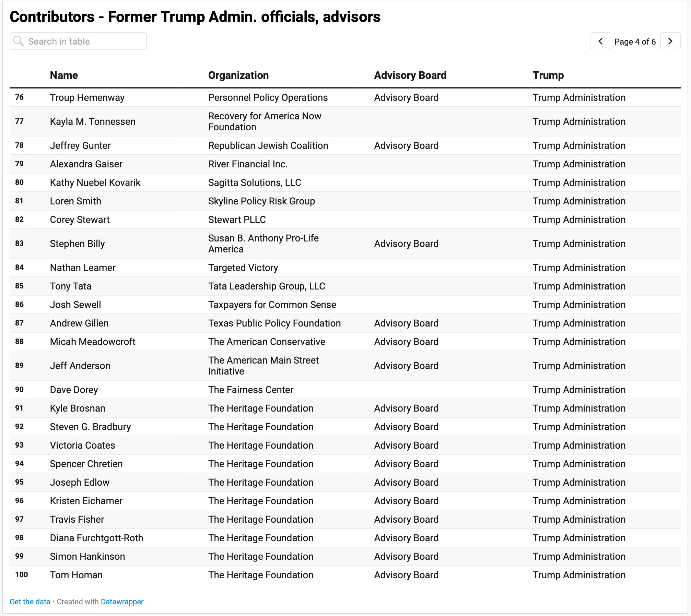Sort by the Organization column header
Viewport: 691px width, 616px height.
[238, 75]
